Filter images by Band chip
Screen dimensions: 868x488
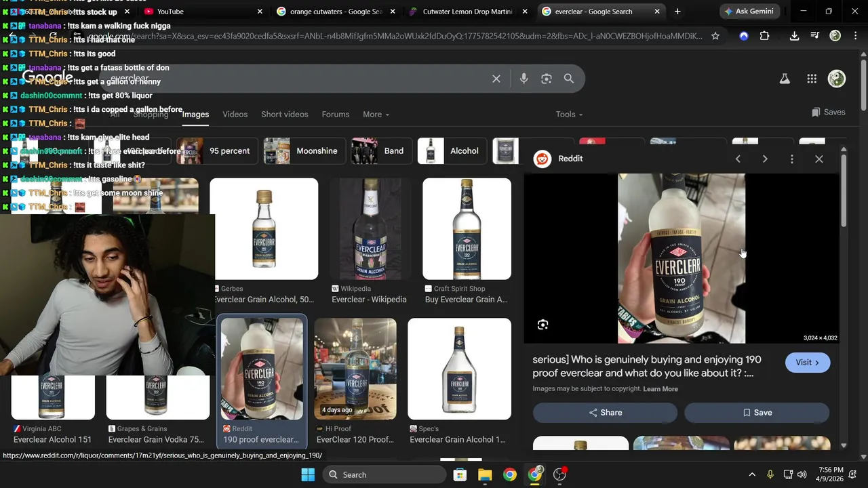click(380, 151)
